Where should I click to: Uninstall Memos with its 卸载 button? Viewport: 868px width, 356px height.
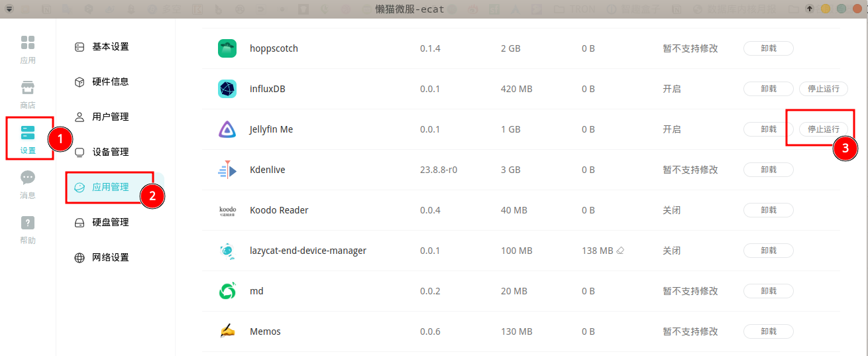click(x=769, y=331)
